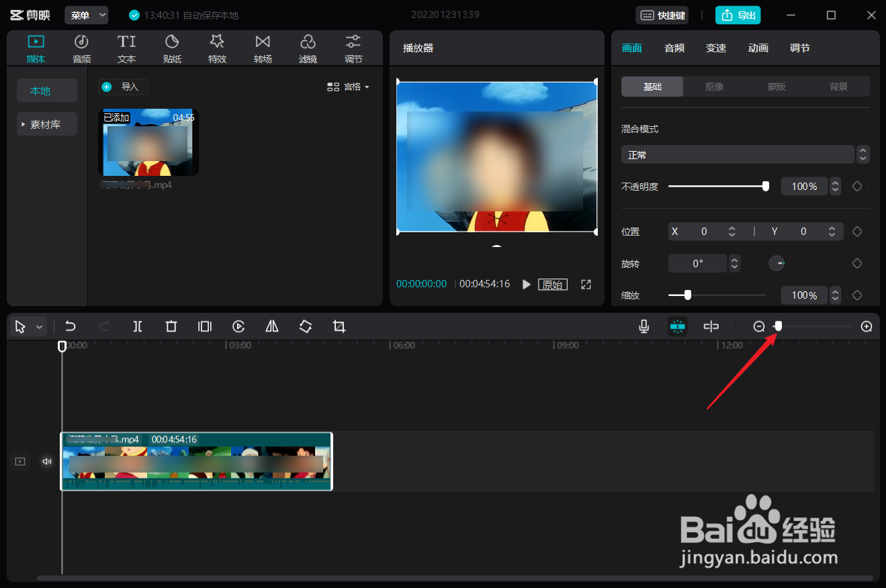The image size is (886, 588).
Task: Adjust the 缩放 scale slider handle
Action: (x=687, y=295)
